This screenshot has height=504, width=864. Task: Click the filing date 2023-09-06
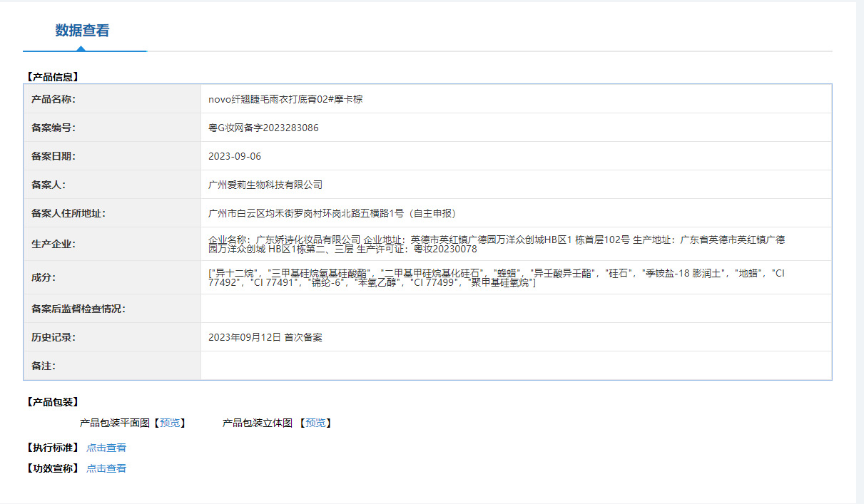click(235, 156)
